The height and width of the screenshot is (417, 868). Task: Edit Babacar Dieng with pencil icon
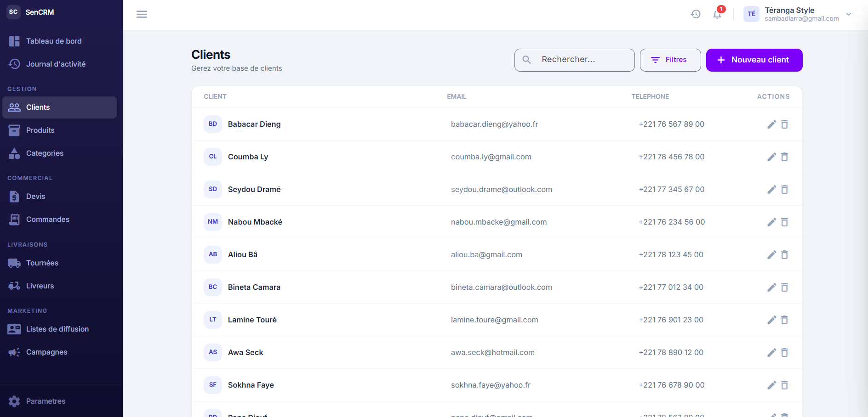pyautogui.click(x=771, y=124)
